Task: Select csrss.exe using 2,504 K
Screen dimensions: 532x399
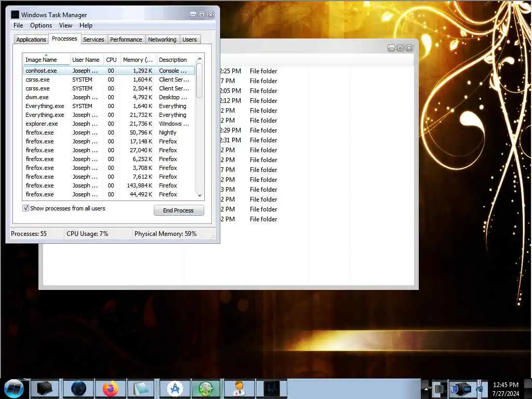Action: pos(109,88)
